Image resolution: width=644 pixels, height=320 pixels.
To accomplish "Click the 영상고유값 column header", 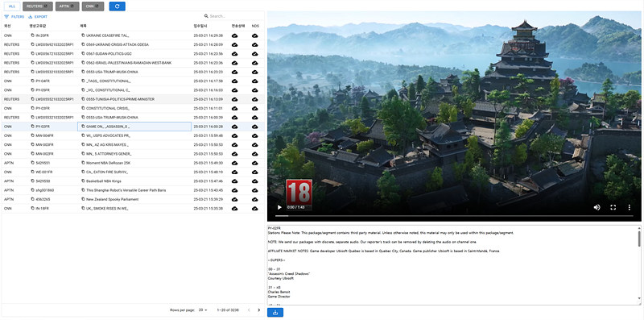I will click(x=38, y=26).
